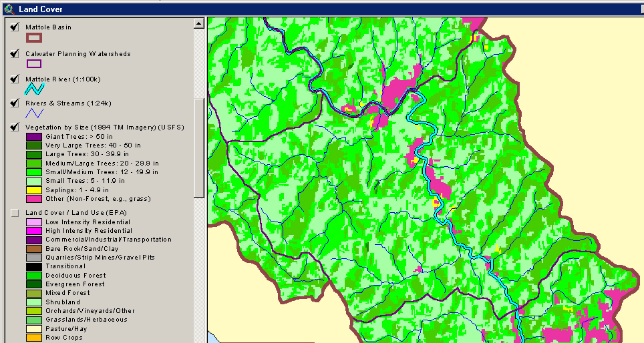
Task: Click the Pasture/Hay pale yellow swatch
Action: pyautogui.click(x=34, y=329)
